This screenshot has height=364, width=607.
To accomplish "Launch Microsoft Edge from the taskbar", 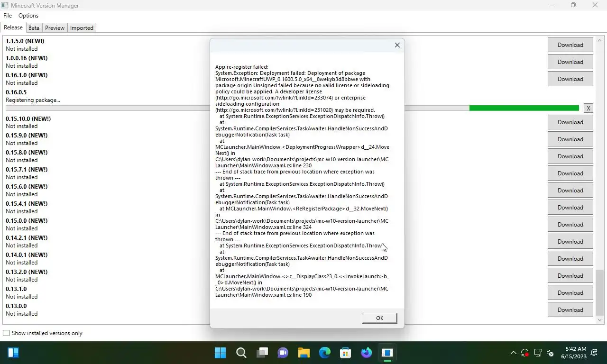I will 325,353.
